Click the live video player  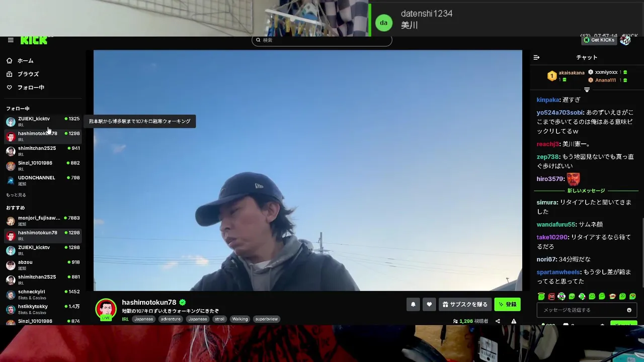pos(308,170)
